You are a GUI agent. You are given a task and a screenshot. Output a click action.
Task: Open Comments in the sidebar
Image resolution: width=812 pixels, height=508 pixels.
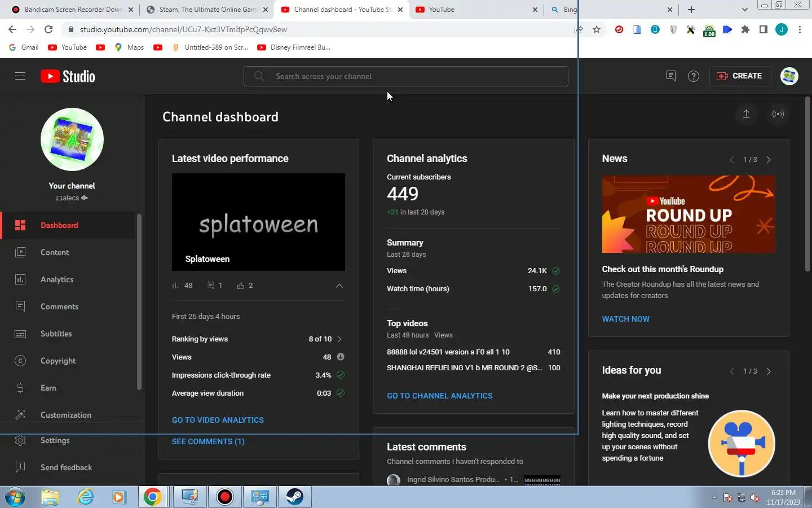click(69, 306)
